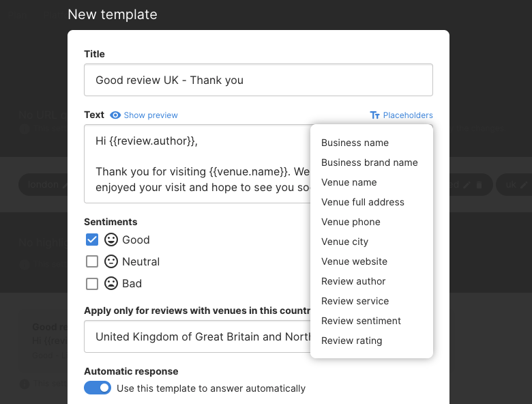Click the Good smiley face icon

[111, 240]
